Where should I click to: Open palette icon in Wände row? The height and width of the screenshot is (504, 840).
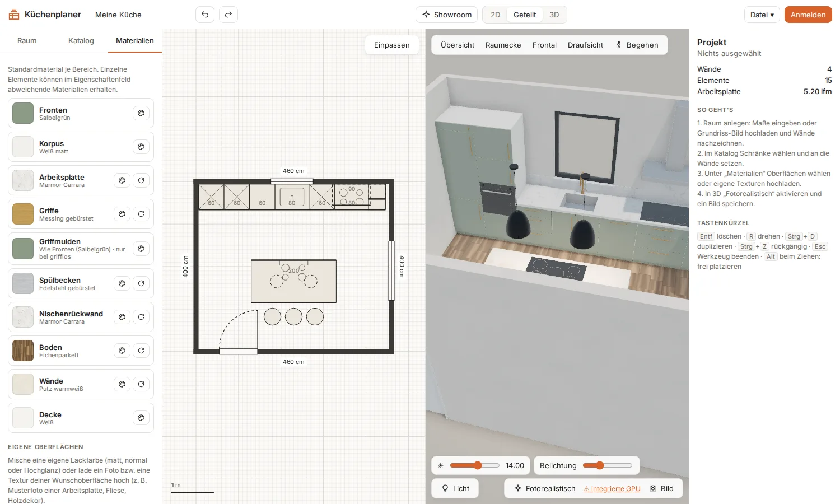point(122,384)
